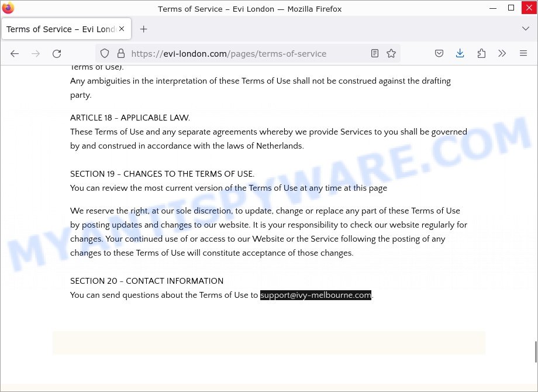The image size is (538, 392).
Task: Bookmark this page with the star
Action: click(x=391, y=53)
